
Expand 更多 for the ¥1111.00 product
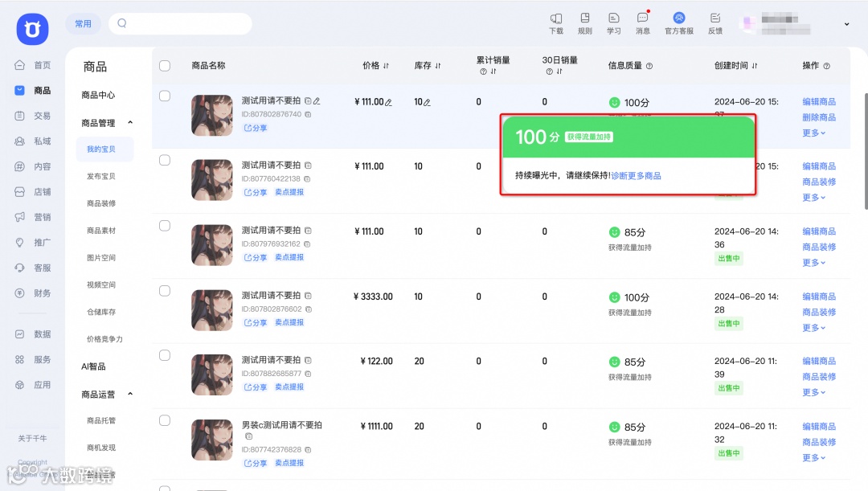tap(813, 458)
